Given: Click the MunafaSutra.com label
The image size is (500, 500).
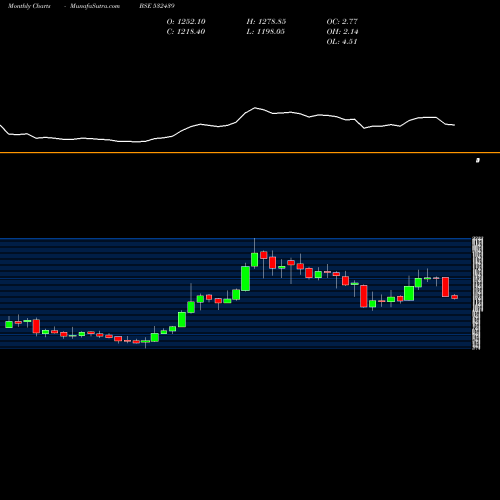Looking at the screenshot, I should (x=95, y=6).
